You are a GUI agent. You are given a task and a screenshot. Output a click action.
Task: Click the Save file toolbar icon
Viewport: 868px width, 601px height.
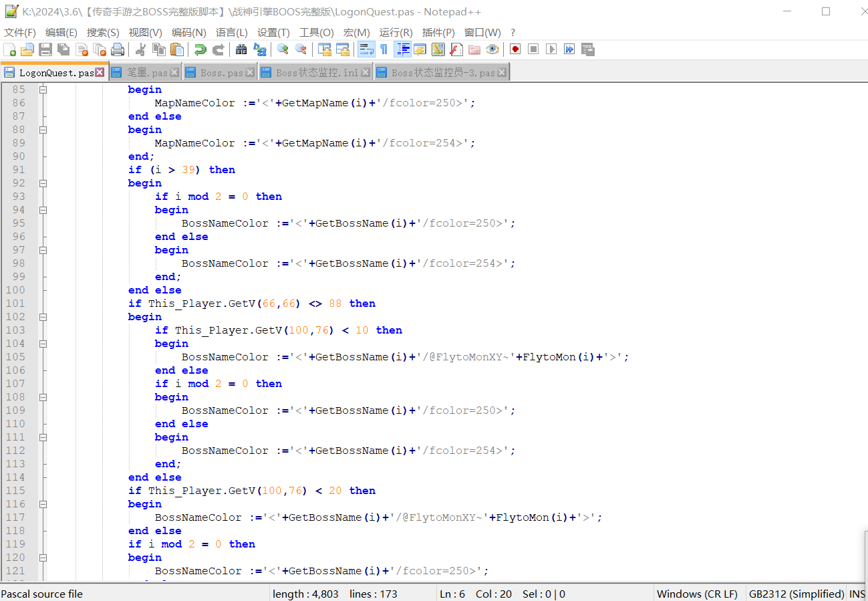[45, 49]
